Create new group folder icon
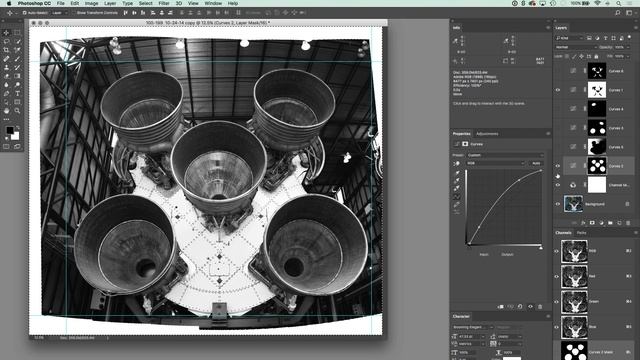Viewport: 640px width, 360px height. point(610,223)
